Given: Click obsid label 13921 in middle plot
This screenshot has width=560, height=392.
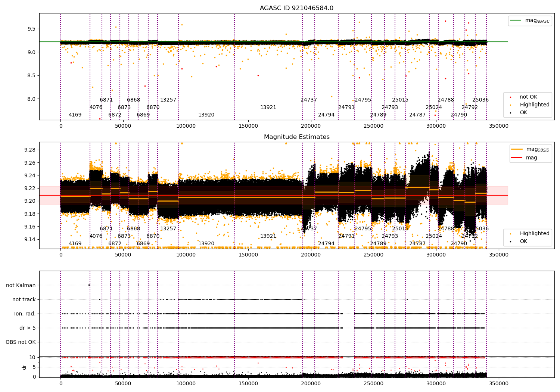Looking at the screenshot, I should [x=268, y=236].
